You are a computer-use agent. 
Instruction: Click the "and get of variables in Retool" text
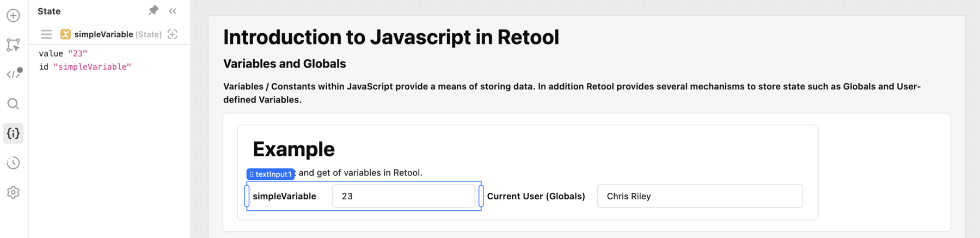click(x=360, y=173)
